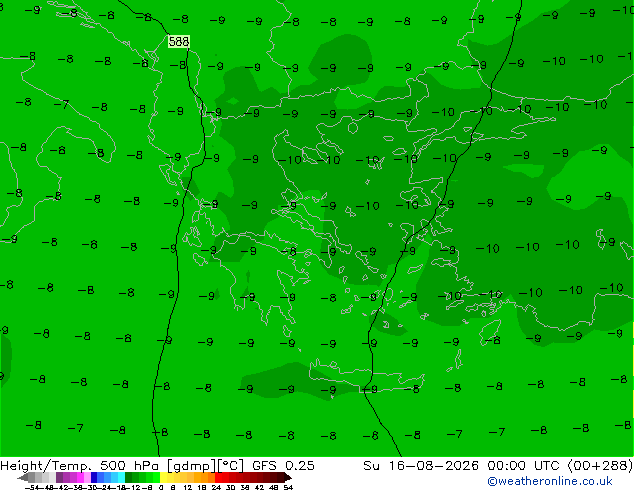The width and height of the screenshot is (634, 490).
Task: Click the cyan legend swatch
Action: [121, 477]
